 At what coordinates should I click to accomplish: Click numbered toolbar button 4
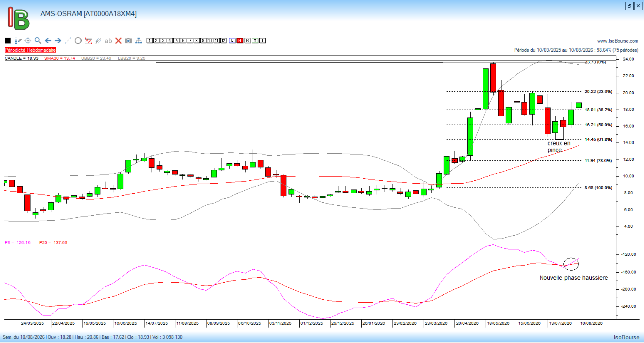click(x=170, y=41)
